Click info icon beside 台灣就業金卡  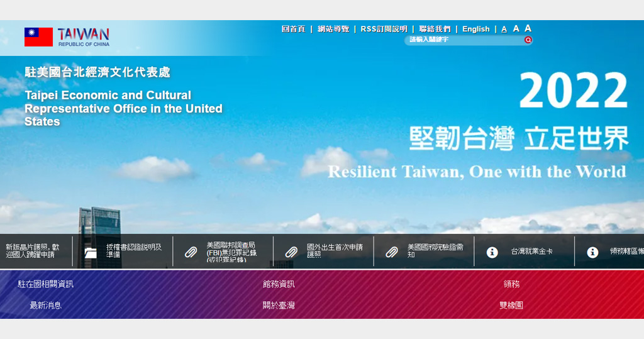(492, 252)
